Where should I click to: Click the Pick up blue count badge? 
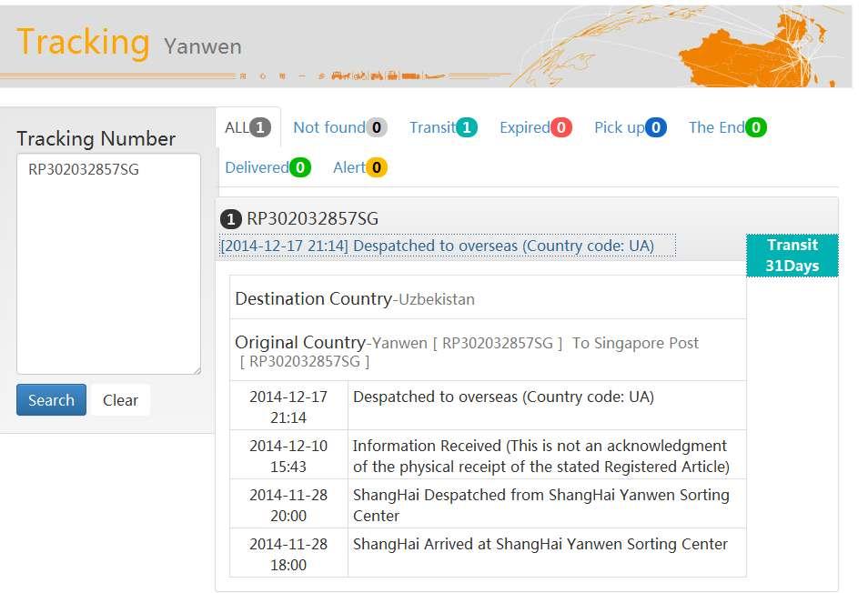656,127
